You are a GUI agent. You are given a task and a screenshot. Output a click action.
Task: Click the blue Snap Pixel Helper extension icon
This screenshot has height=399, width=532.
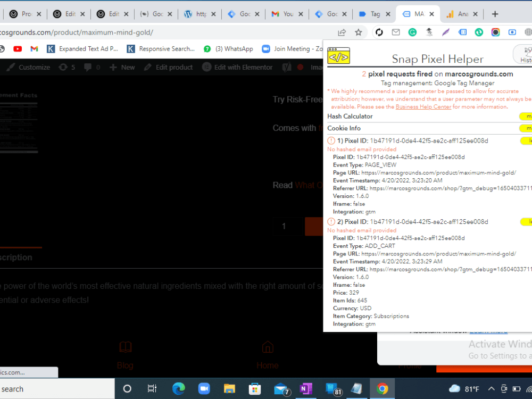pyautogui.click(x=462, y=32)
